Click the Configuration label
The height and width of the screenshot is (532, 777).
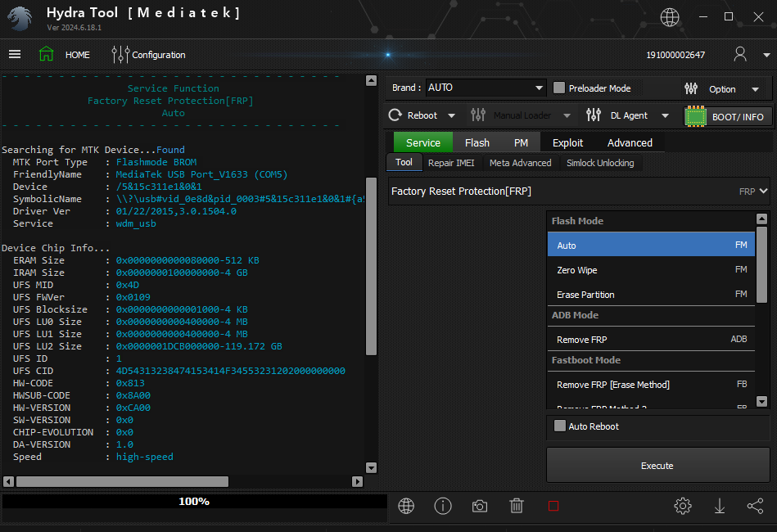pyautogui.click(x=159, y=55)
